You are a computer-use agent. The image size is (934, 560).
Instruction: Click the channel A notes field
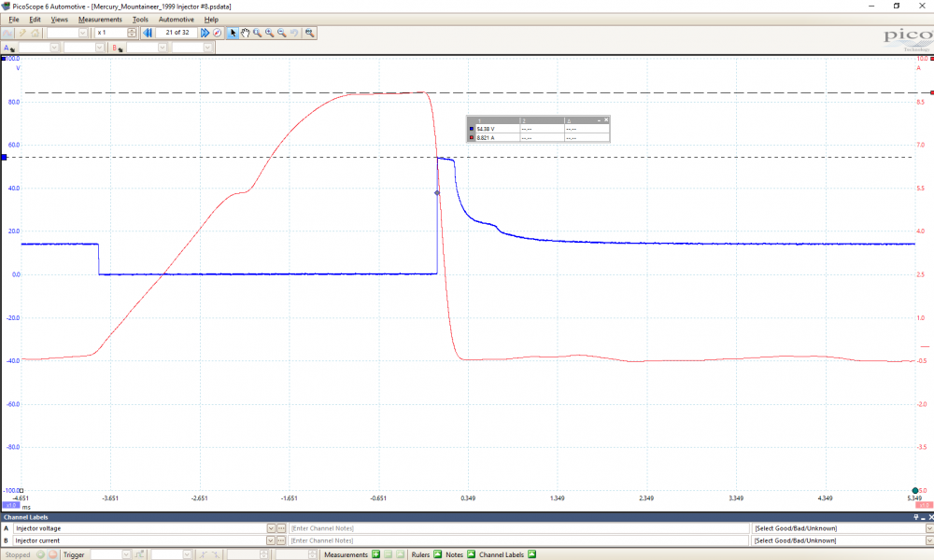(x=518, y=528)
